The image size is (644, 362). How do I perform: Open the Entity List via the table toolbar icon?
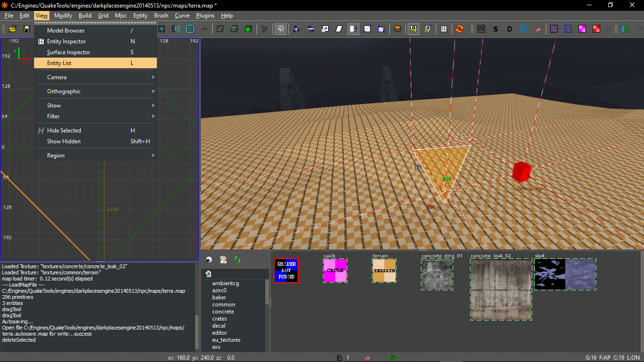click(x=443, y=29)
